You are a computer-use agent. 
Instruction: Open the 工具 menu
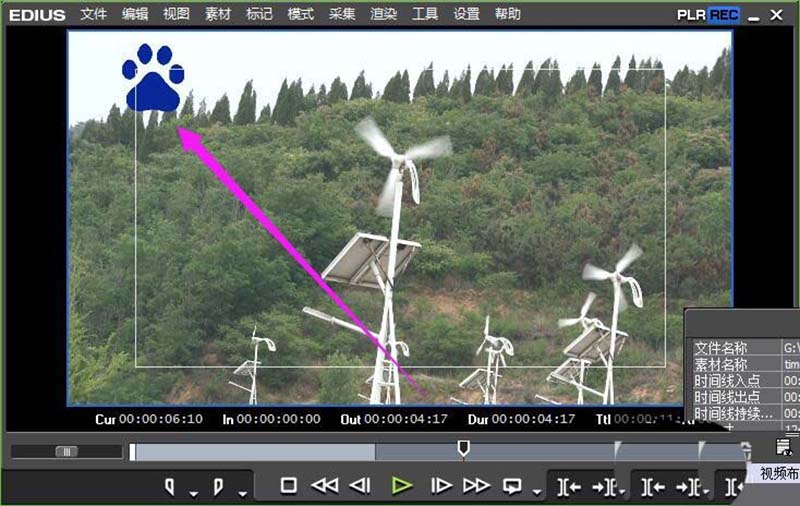tap(425, 14)
